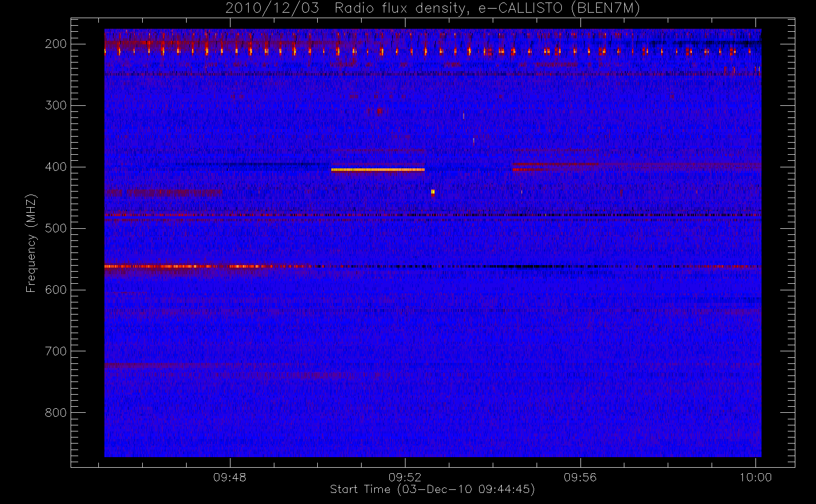The image size is (816, 504).
Task: Click the bright yellow emission bar near 400 MHz
Action: coord(378,170)
